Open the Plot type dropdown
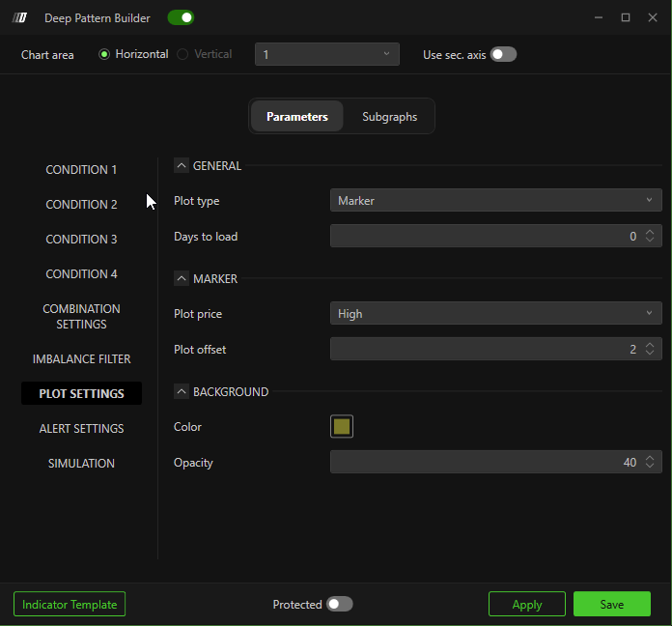Image resolution: width=672 pixels, height=626 pixels. tap(495, 201)
